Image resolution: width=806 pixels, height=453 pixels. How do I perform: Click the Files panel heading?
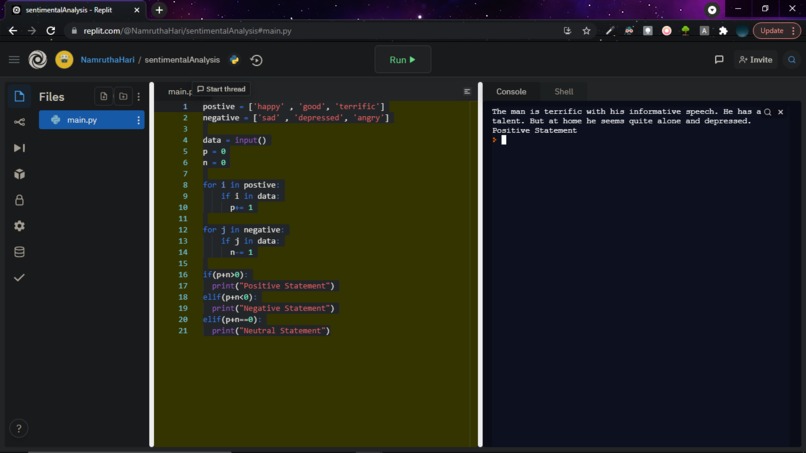click(x=52, y=97)
